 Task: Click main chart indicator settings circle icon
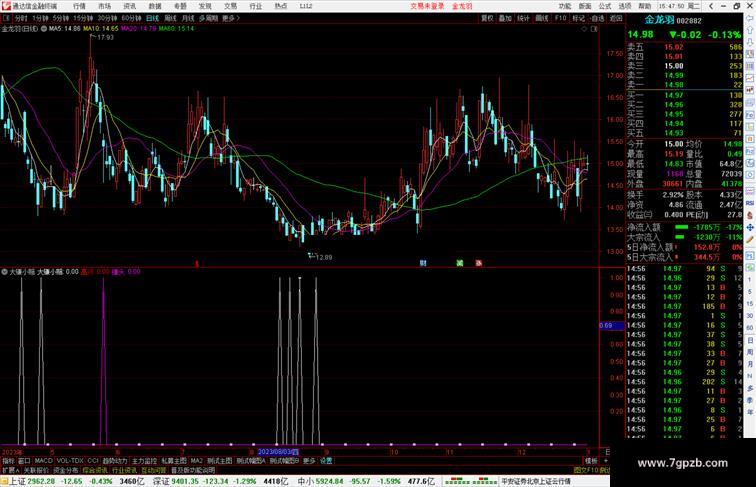(44, 29)
